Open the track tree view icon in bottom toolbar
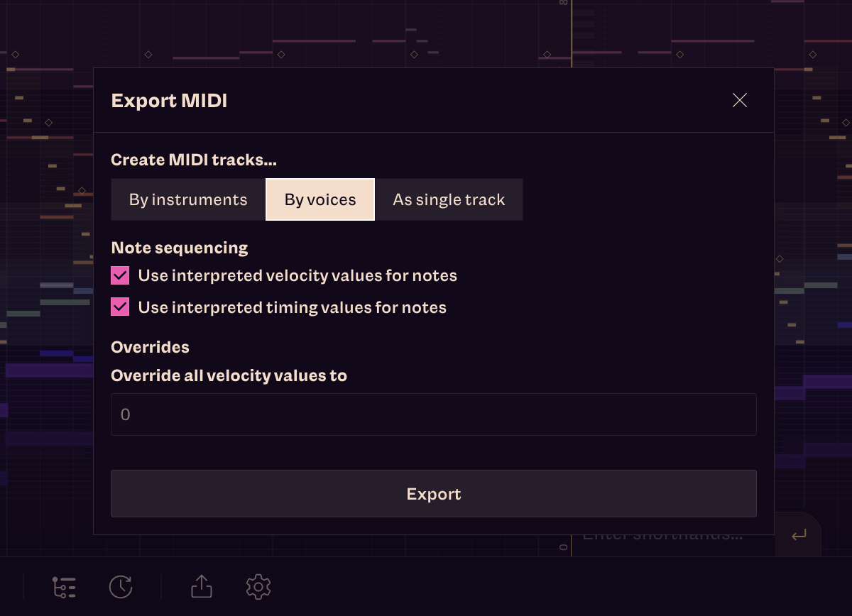Screen dimensions: 852x616 coord(64,587)
